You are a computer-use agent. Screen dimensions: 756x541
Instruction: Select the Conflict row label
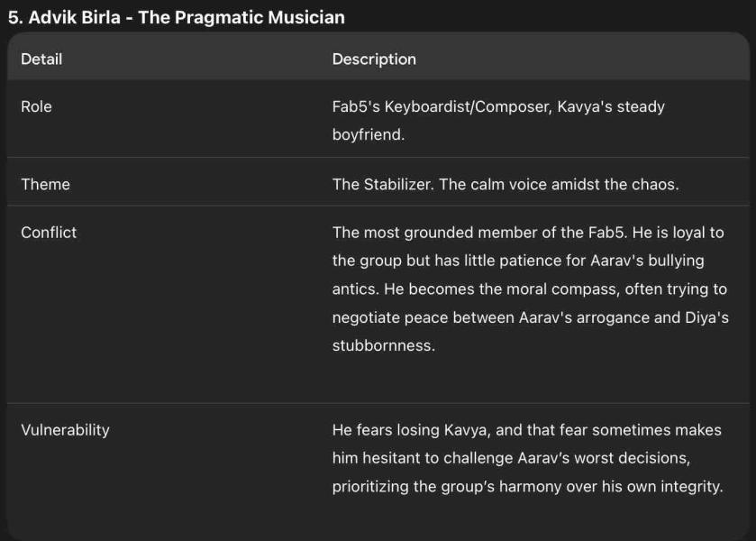tap(49, 232)
